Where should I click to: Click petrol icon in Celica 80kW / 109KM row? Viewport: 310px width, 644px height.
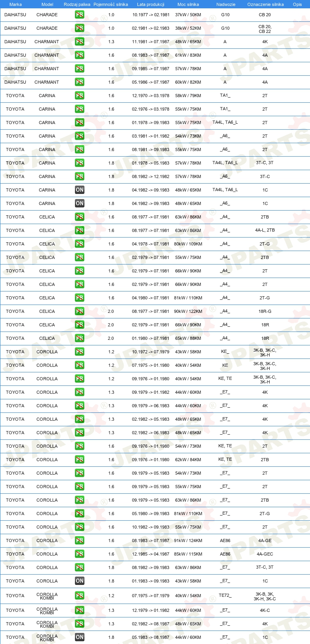pyautogui.click(x=80, y=244)
